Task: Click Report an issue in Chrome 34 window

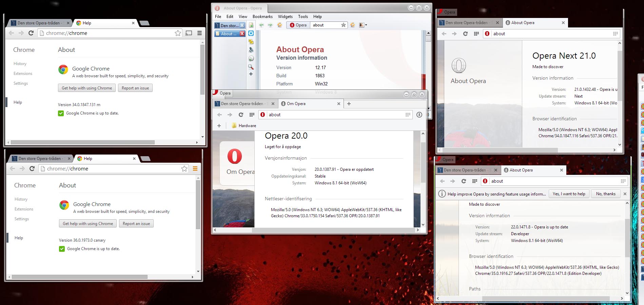Action: coord(135,88)
